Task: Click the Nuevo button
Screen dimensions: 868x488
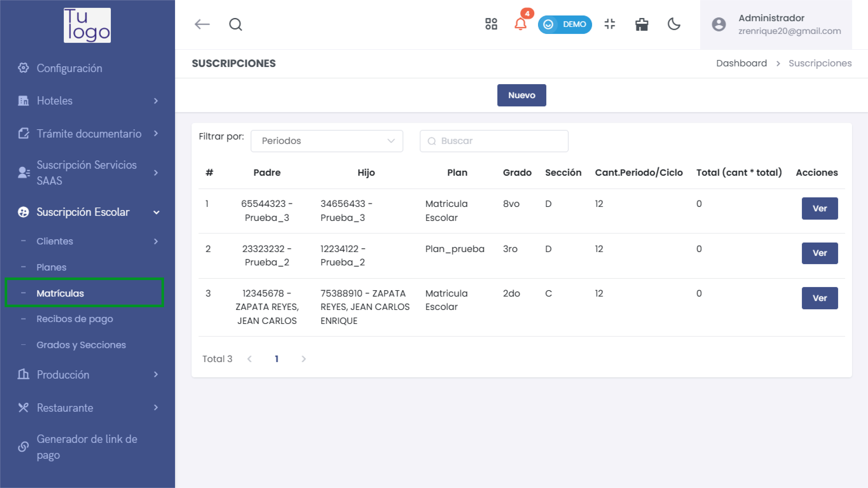Action: 521,95
